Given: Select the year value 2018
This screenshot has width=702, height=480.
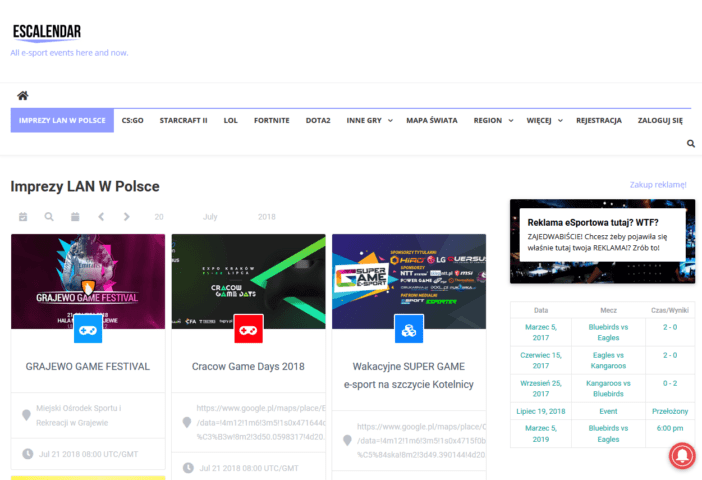Looking at the screenshot, I should click(266, 217).
